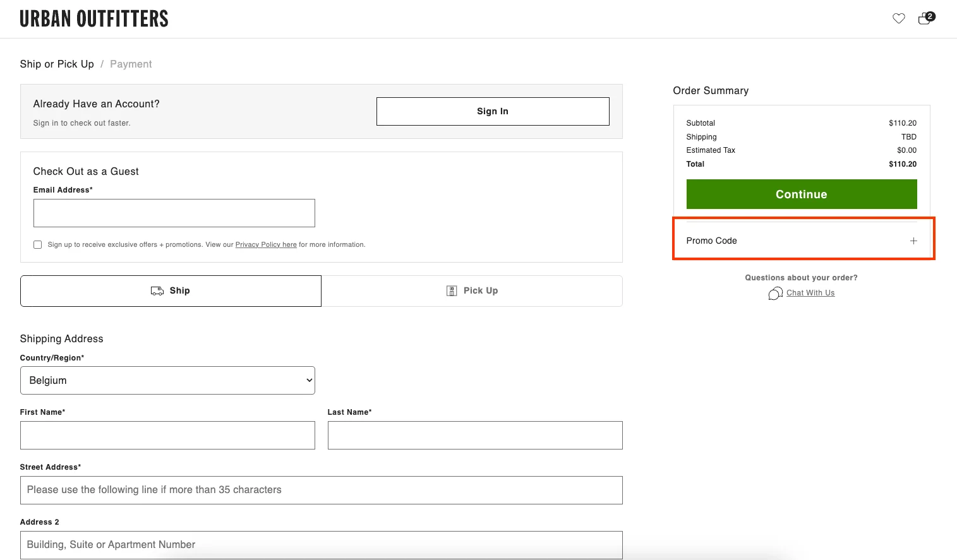Click the Check Out as a Guest heading

(86, 171)
